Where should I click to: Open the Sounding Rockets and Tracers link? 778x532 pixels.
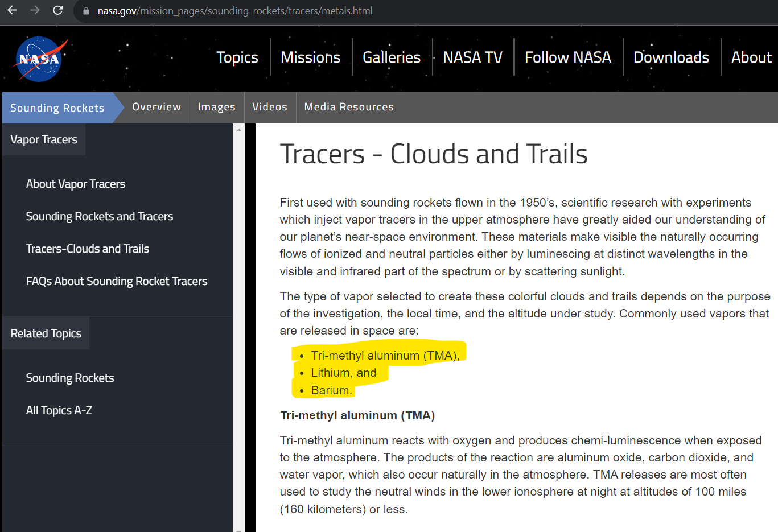coord(100,216)
